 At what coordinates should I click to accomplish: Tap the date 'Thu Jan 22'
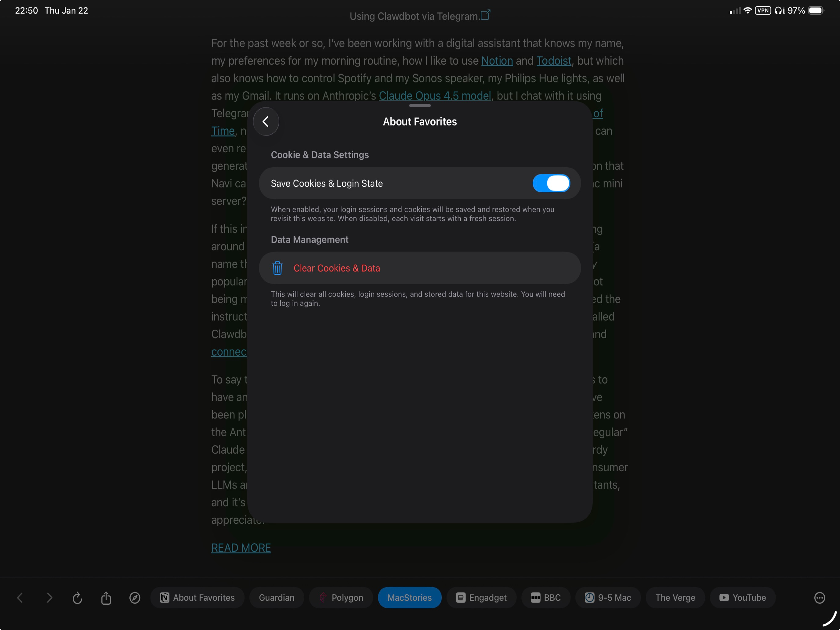pos(67,11)
